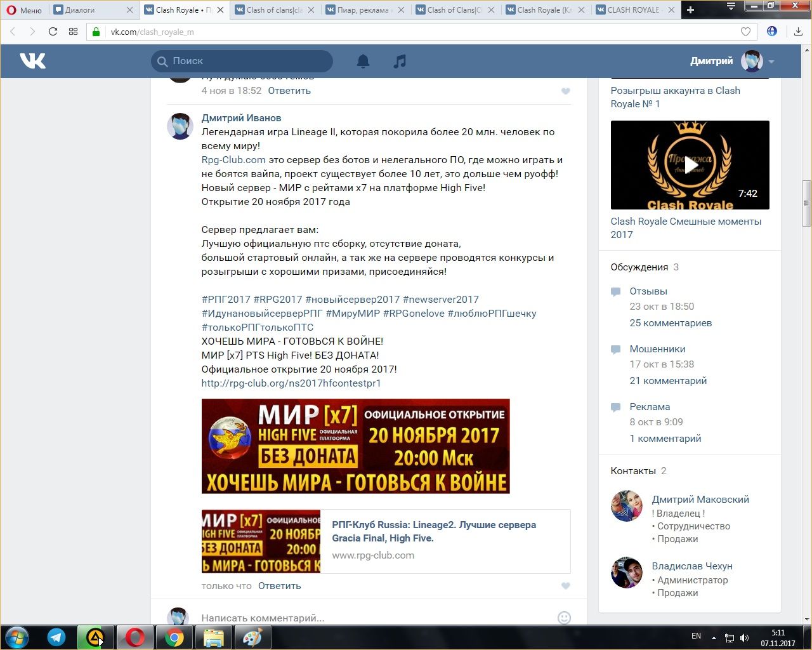Open a new browser tab

pyautogui.click(x=691, y=10)
